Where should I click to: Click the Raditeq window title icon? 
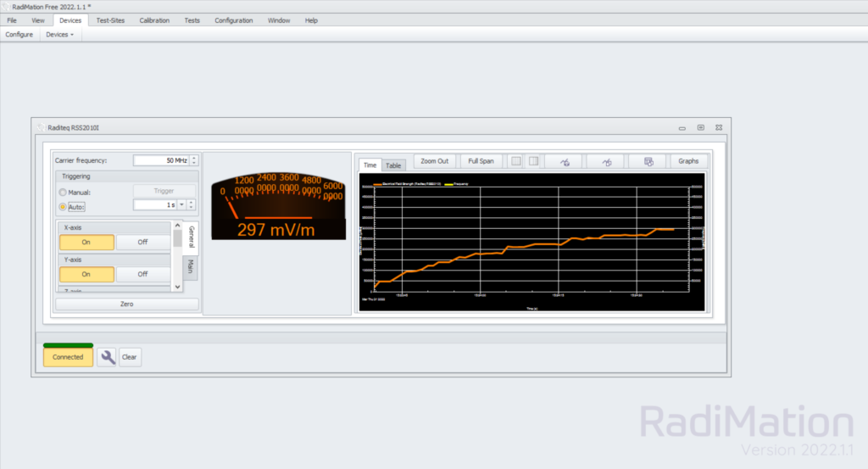(40, 127)
